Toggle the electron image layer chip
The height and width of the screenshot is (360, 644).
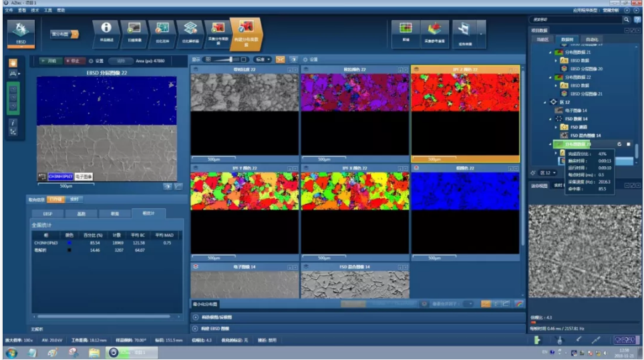pos(84,176)
